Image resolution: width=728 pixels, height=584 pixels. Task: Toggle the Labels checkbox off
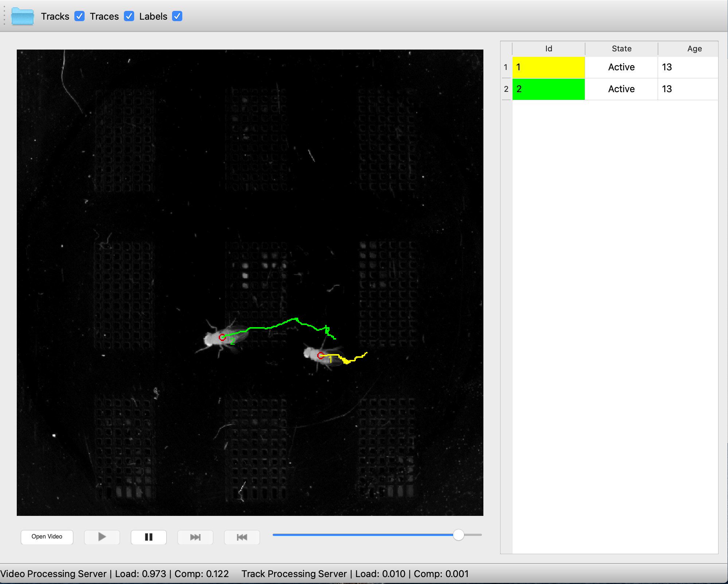(x=177, y=16)
